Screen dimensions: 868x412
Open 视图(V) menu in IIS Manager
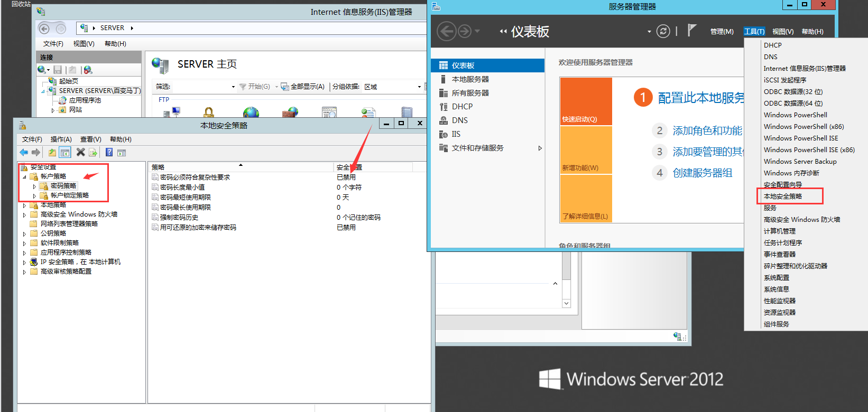click(x=84, y=44)
